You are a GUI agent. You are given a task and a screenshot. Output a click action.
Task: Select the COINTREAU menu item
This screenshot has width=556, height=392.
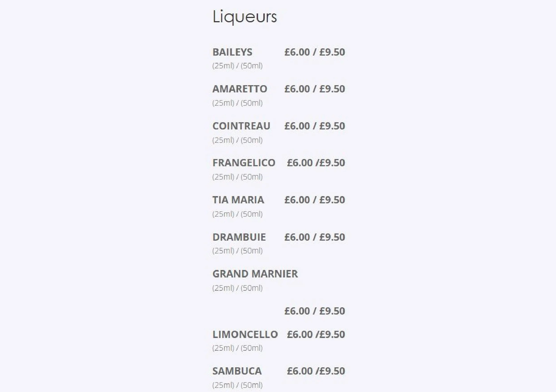[x=241, y=126]
